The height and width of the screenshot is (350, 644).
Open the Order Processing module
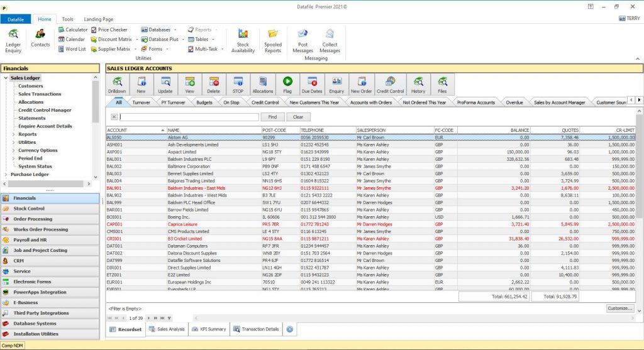[x=50, y=219]
